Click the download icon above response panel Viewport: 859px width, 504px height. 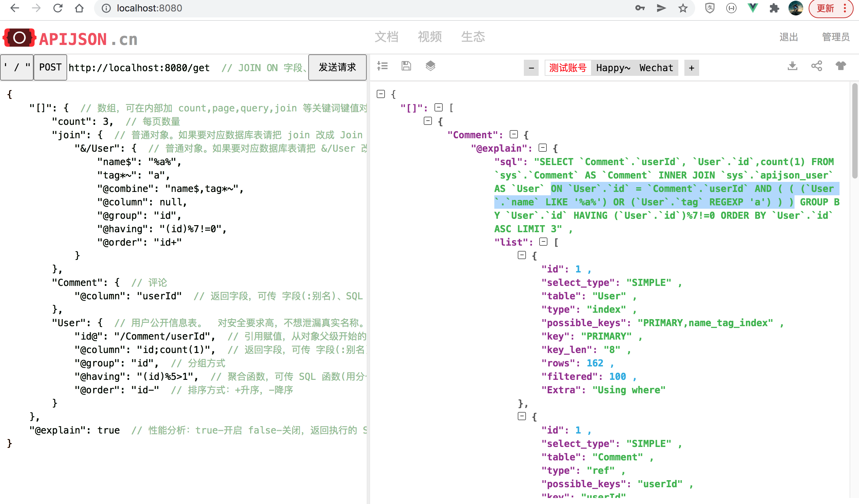pos(792,66)
